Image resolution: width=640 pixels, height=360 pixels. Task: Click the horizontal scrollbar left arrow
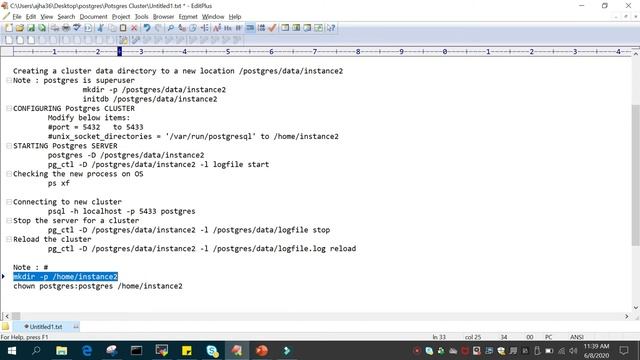(x=7, y=316)
